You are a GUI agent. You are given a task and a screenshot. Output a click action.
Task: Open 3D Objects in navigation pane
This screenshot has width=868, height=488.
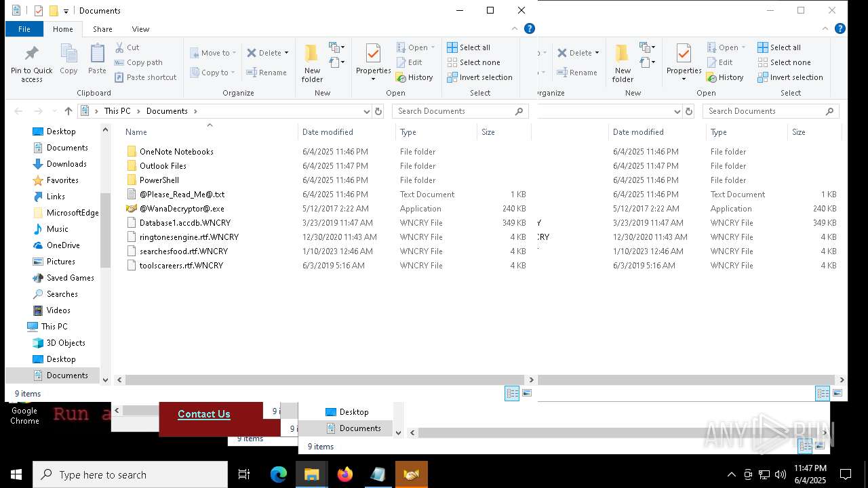point(66,343)
